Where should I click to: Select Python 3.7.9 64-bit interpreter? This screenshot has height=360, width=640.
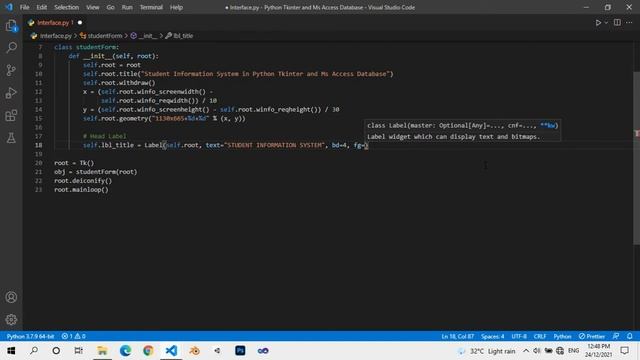pyautogui.click(x=30, y=336)
